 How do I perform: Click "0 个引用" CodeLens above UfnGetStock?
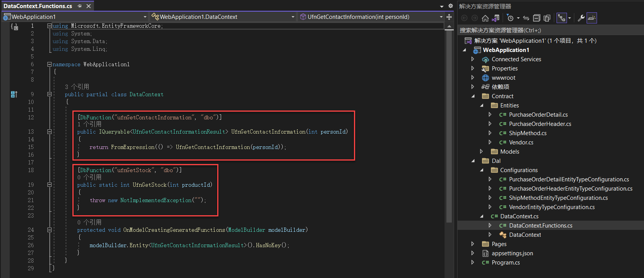pos(89,178)
